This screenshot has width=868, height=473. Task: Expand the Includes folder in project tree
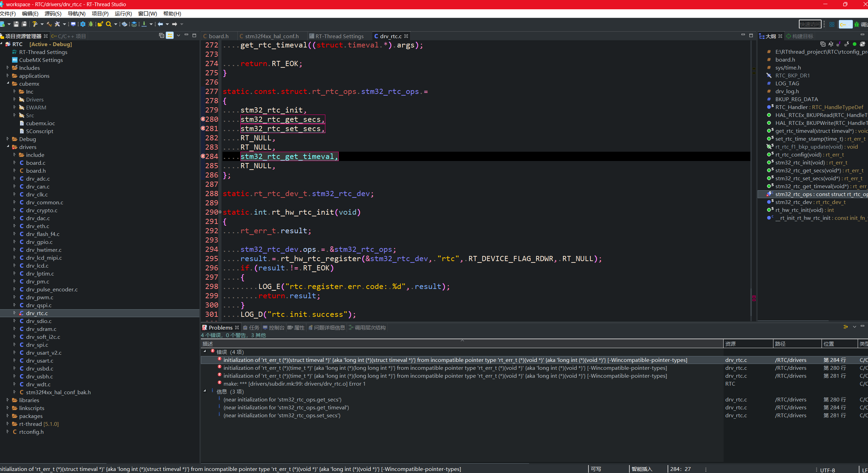tap(8, 68)
